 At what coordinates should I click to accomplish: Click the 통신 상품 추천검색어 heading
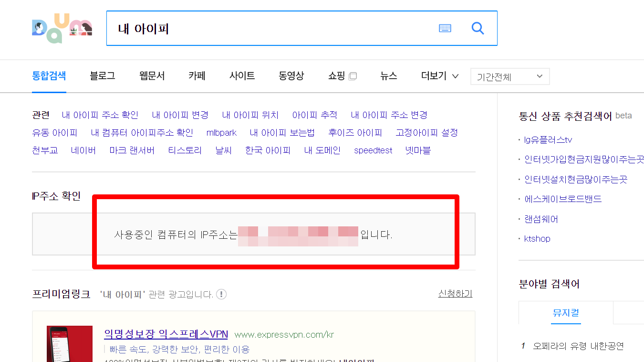click(565, 116)
